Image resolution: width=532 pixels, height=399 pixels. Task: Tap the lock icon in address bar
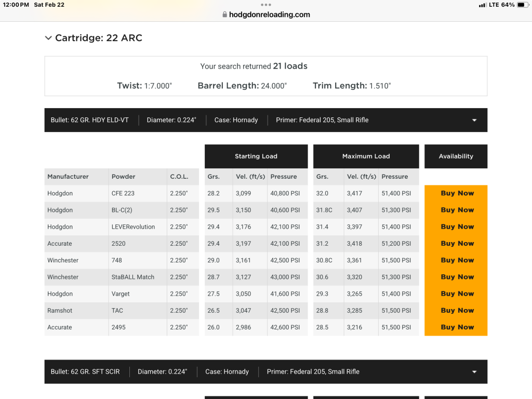tap(224, 15)
